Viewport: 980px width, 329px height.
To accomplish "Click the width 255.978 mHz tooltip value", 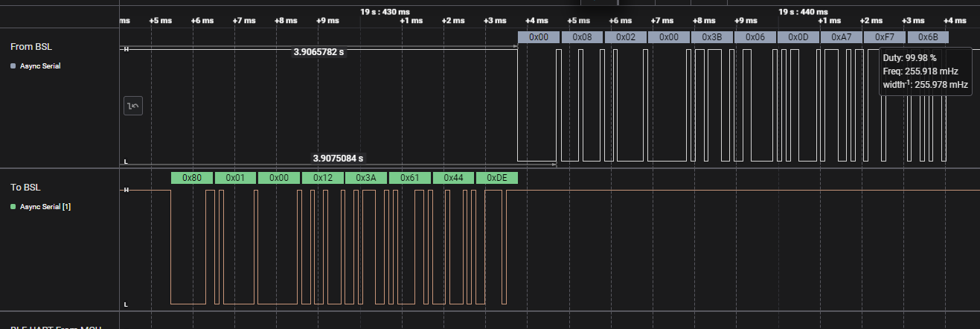I will click(x=924, y=85).
